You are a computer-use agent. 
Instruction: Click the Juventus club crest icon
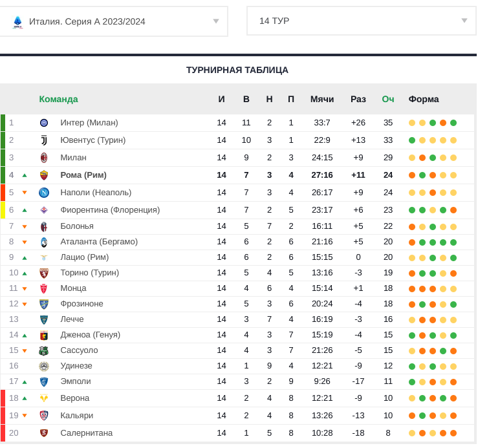pyautogui.click(x=44, y=140)
